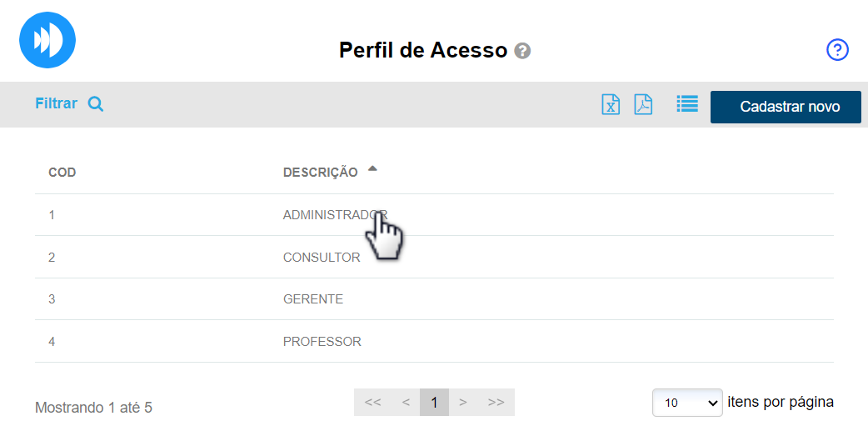The image size is (868, 436).
Task: Click the blue fast-forward logo icon
Action: tap(47, 40)
